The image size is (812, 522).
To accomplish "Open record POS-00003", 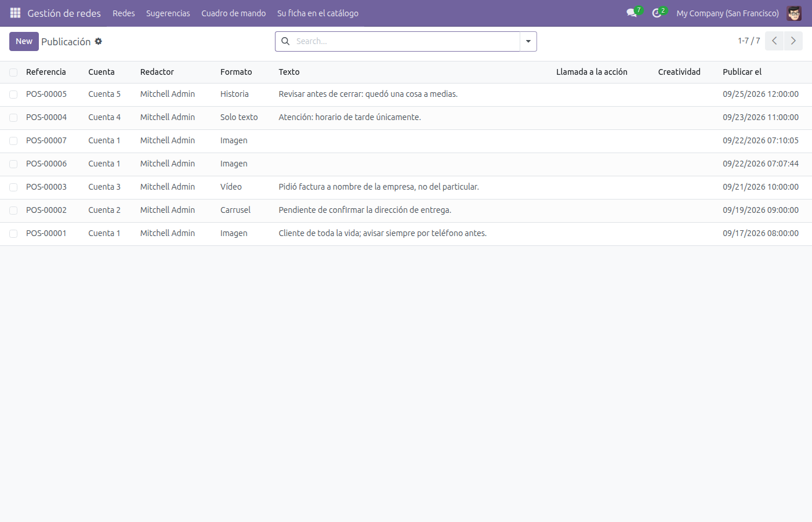I will tap(46, 187).
